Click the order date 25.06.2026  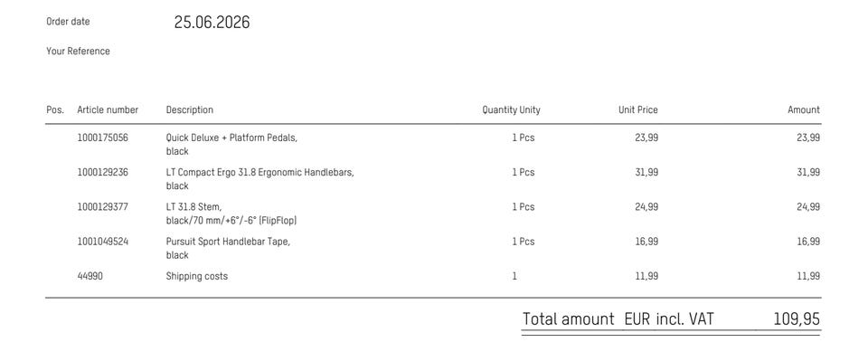pyautogui.click(x=212, y=22)
